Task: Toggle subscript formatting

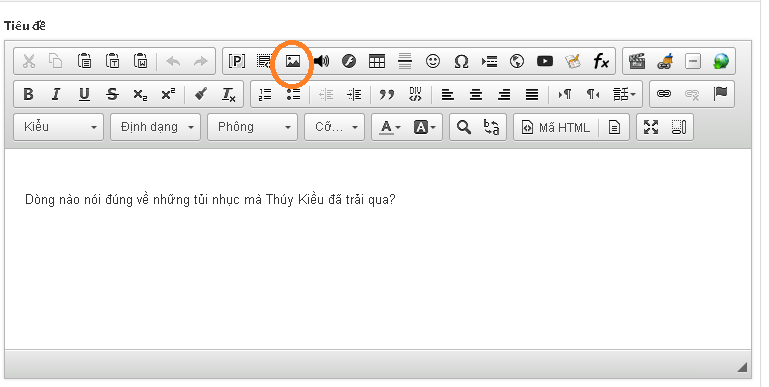Action: coord(140,95)
